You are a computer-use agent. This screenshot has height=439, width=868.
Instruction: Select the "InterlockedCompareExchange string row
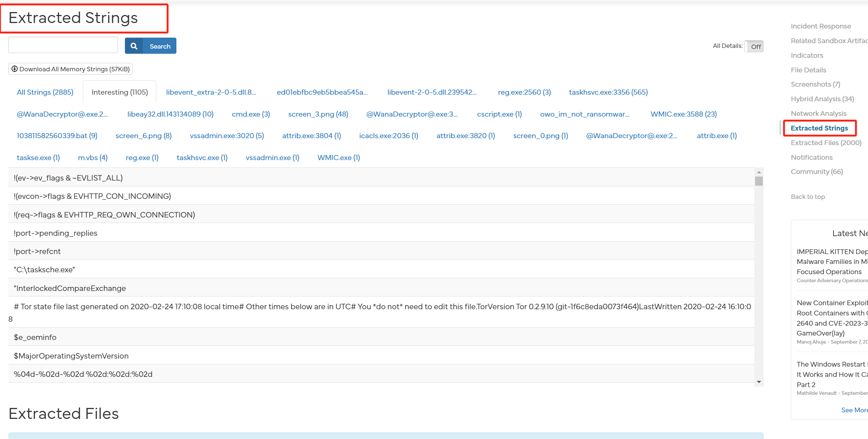click(x=381, y=288)
